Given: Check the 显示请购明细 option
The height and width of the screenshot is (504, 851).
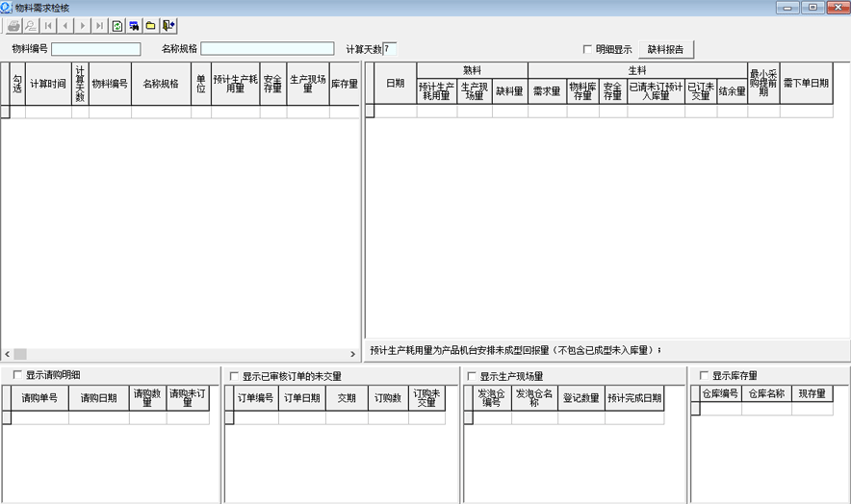Looking at the screenshot, I should pos(17,375).
